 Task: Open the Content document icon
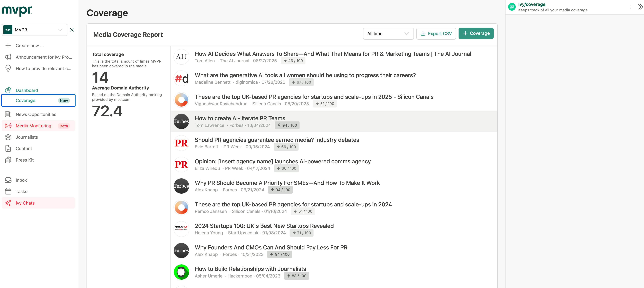(x=8, y=148)
